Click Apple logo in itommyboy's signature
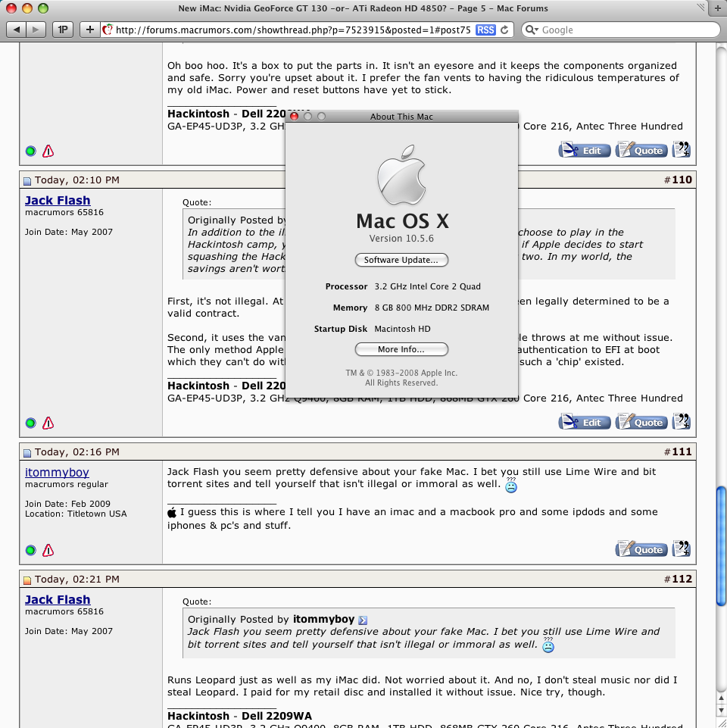Viewport: 727px width, 728px height. tap(172, 513)
